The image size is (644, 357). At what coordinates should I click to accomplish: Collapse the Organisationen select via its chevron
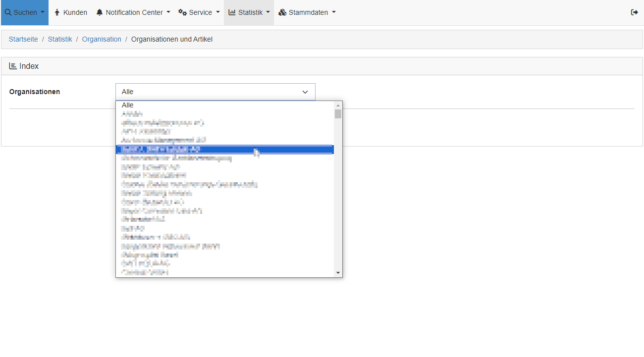pyautogui.click(x=305, y=92)
